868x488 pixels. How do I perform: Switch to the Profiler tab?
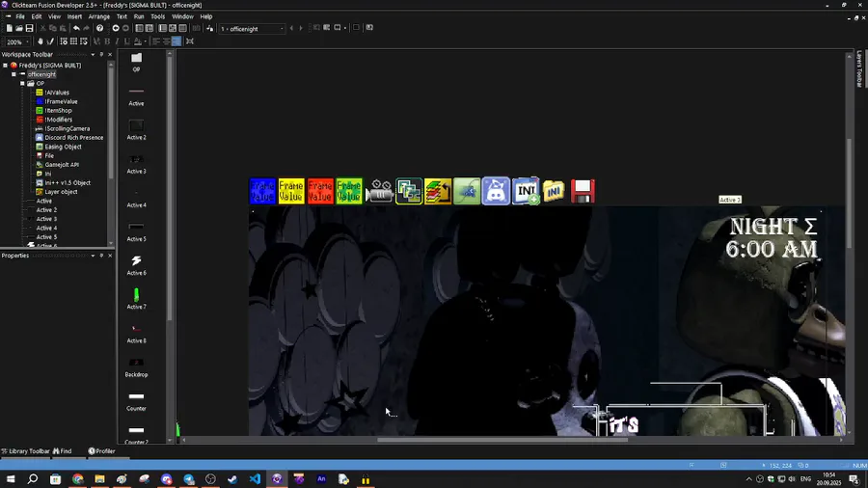coord(102,451)
